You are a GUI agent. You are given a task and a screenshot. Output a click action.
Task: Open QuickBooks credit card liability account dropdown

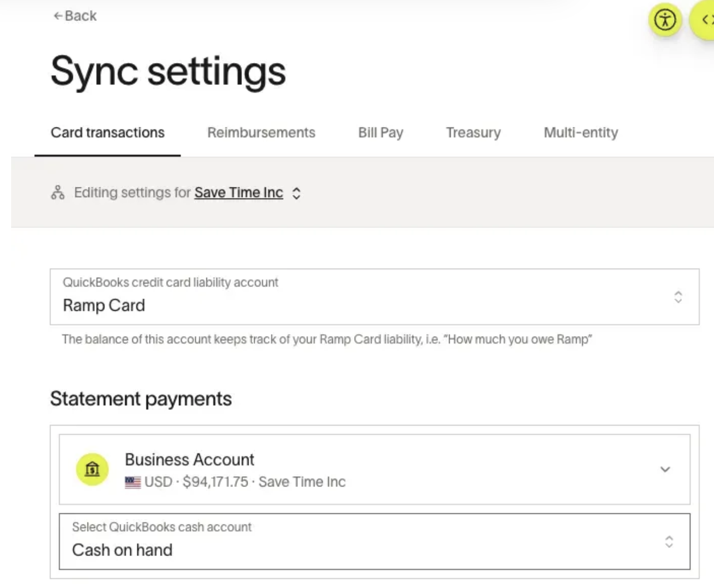coord(375,297)
